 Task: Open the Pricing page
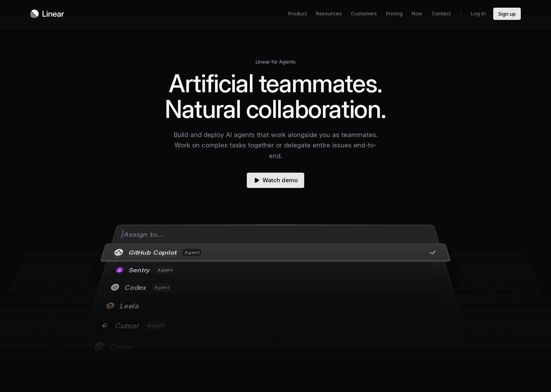coord(394,14)
